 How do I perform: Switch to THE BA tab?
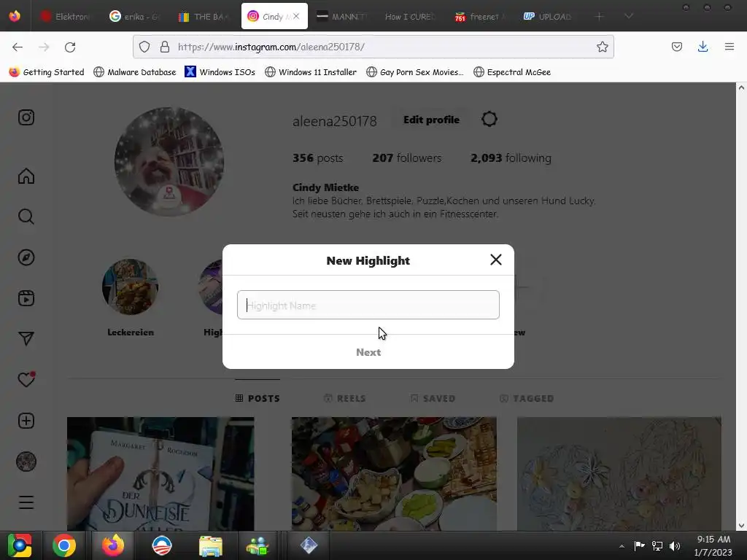(204, 16)
